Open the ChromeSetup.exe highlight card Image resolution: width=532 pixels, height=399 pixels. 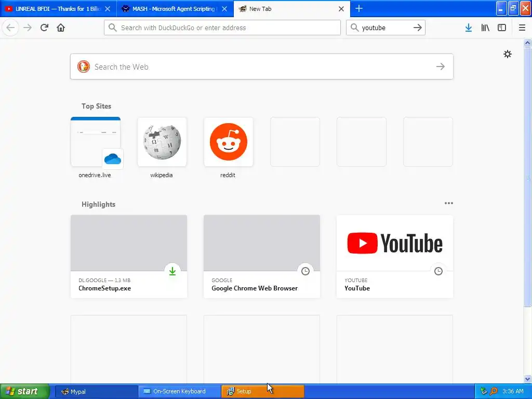tap(129, 257)
